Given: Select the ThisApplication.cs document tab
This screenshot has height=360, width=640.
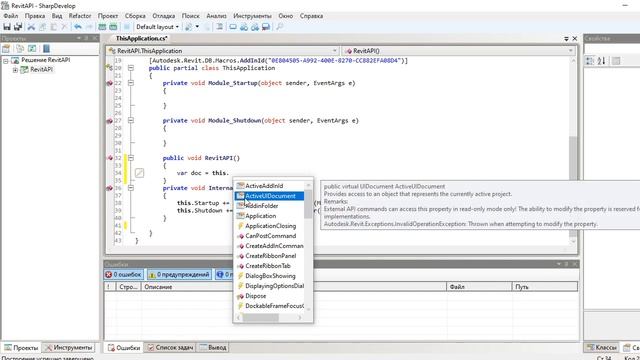Looking at the screenshot, I should tap(141, 38).
